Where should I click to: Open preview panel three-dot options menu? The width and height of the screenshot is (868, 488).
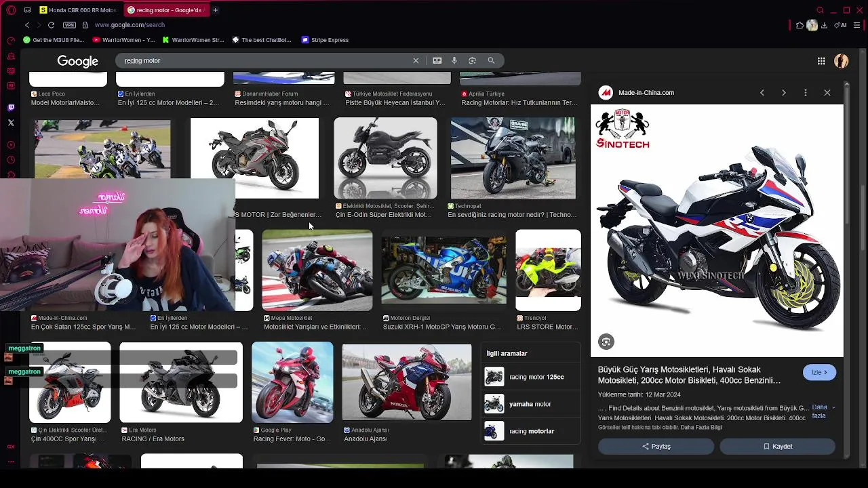pyautogui.click(x=806, y=93)
